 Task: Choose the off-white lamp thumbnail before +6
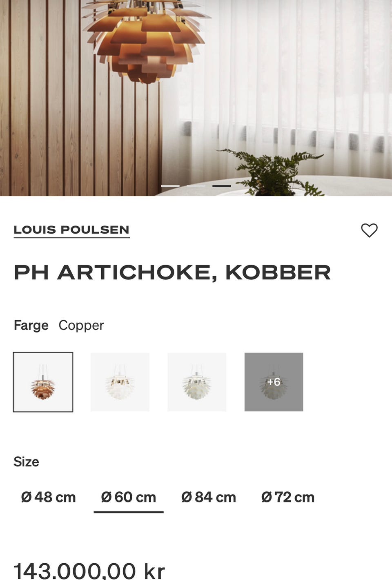[x=197, y=382]
